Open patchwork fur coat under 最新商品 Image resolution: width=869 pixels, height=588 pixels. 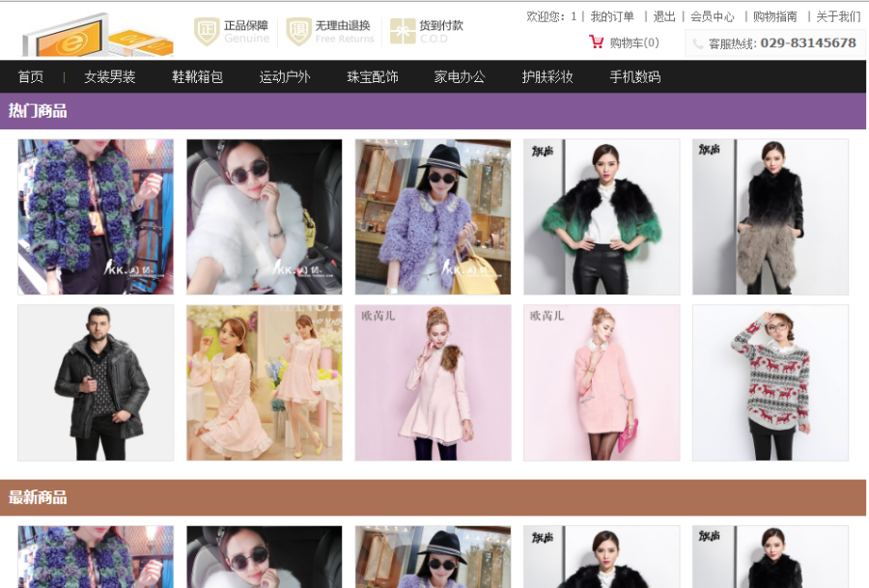pyautogui.click(x=96, y=556)
